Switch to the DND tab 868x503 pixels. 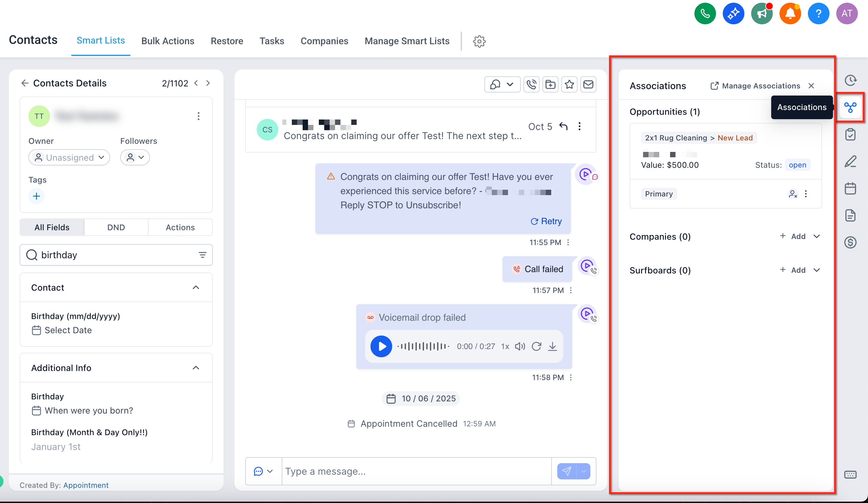(x=116, y=227)
